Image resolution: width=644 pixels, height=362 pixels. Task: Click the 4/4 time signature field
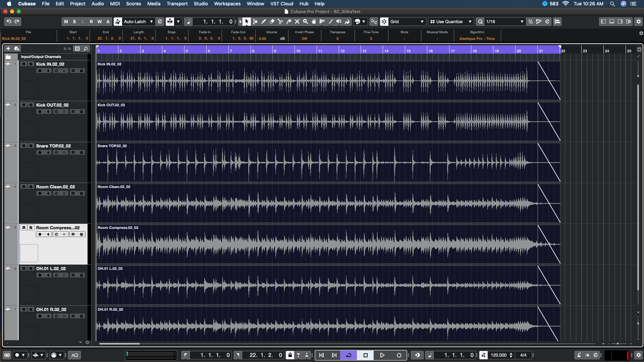pyautogui.click(x=523, y=355)
